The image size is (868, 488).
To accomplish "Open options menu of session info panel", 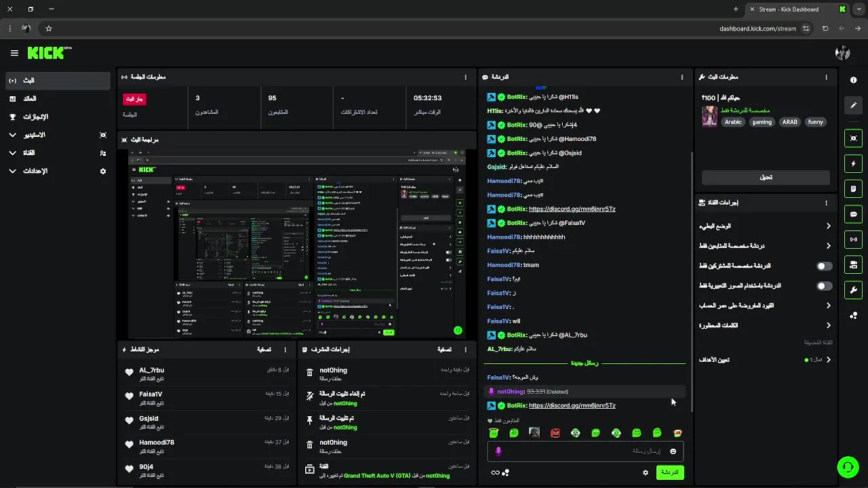I will pyautogui.click(x=465, y=77).
